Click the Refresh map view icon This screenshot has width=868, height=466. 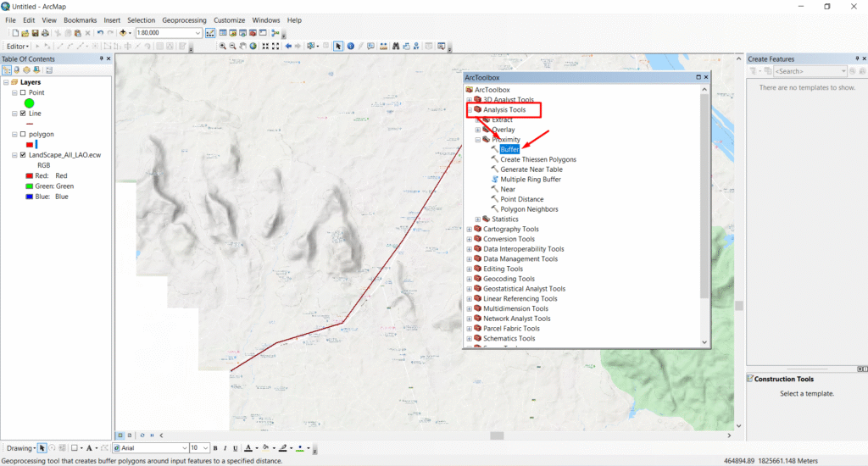[142, 435]
